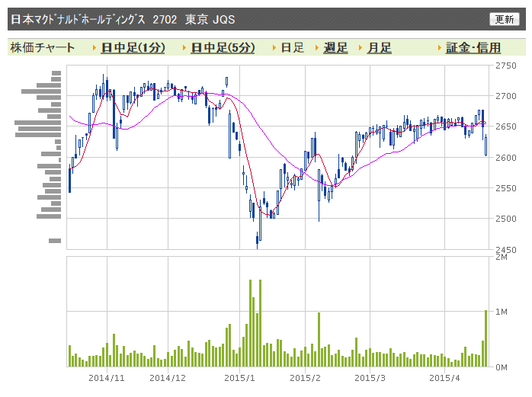Click the 株価チャート heading text
The width and height of the screenshot is (532, 397).
coord(43,48)
